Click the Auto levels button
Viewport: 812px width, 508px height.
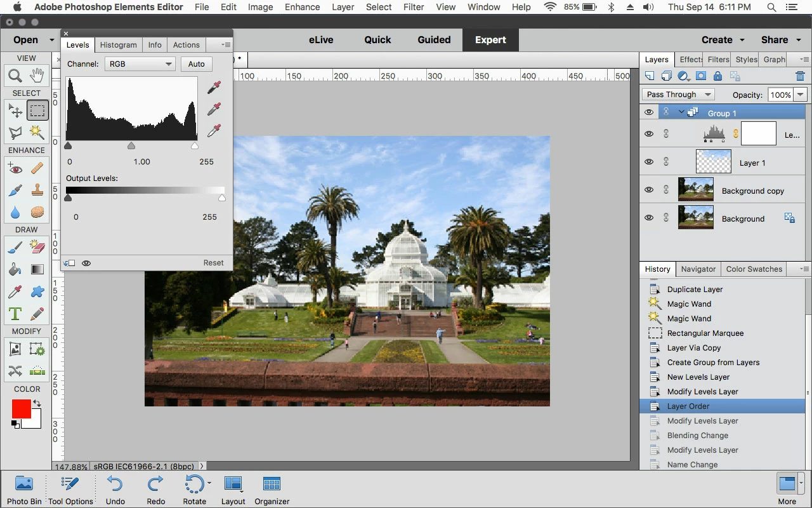click(197, 63)
